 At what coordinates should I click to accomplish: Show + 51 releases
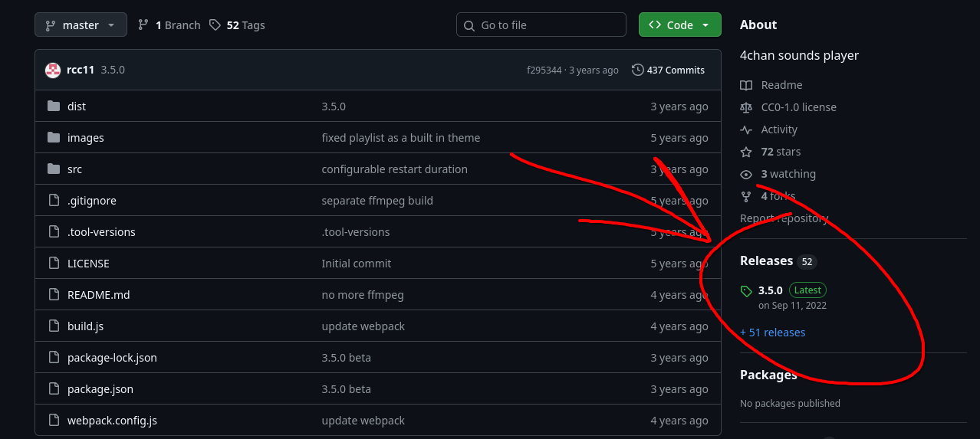point(773,333)
